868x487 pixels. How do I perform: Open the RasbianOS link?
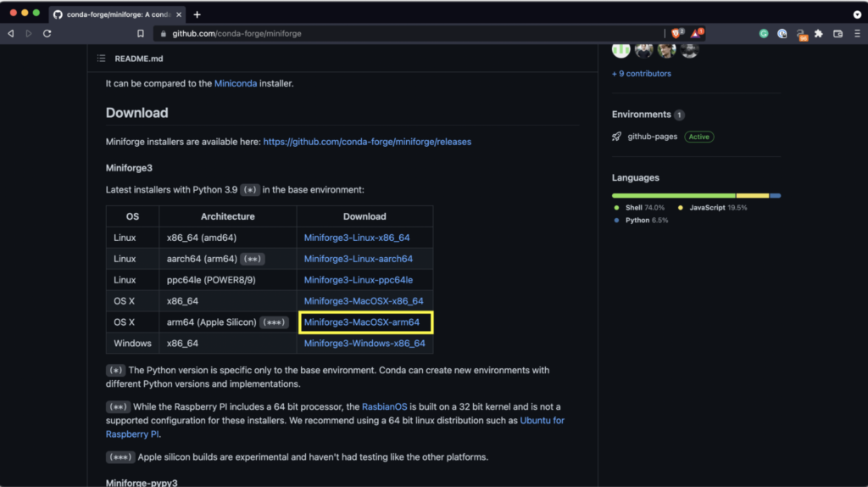coord(384,406)
